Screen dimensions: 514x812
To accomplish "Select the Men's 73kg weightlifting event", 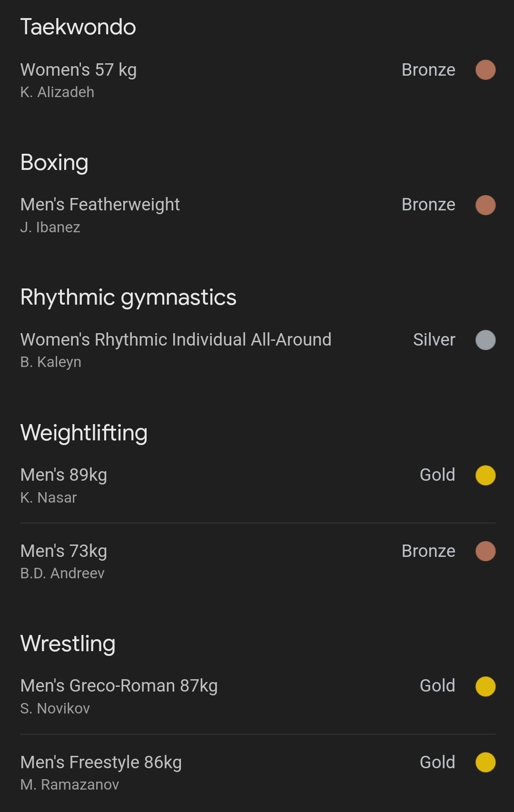I will (x=64, y=551).
